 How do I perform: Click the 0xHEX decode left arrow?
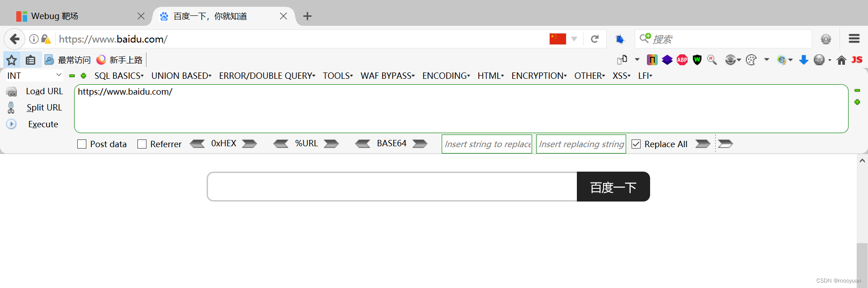coord(197,144)
